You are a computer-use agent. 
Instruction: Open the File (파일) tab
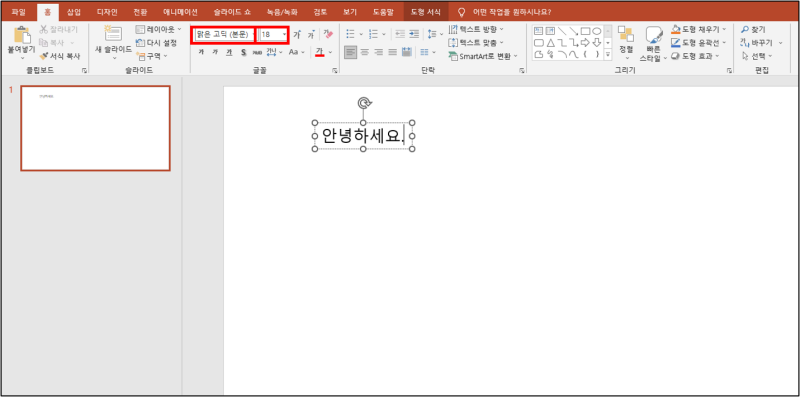pos(18,11)
